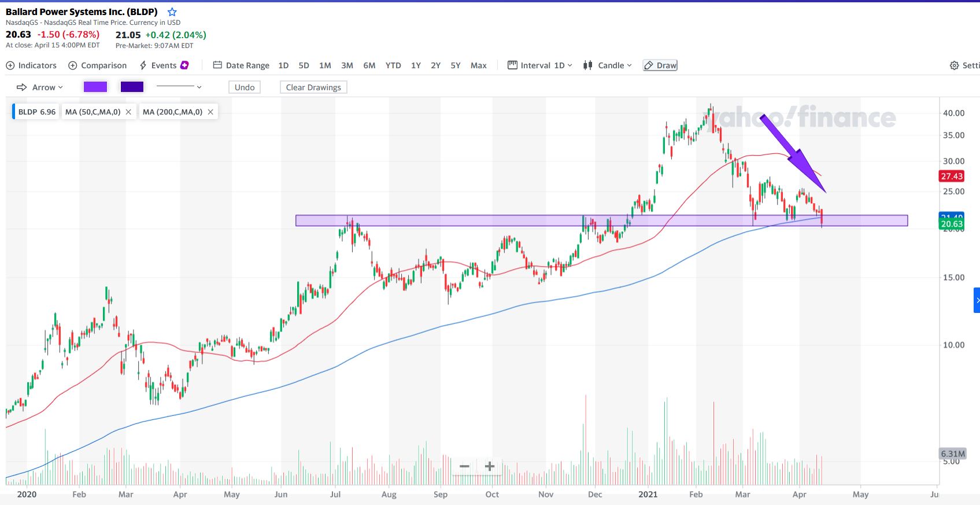
Task: Zoom in with the plus icon
Action: pos(490,466)
